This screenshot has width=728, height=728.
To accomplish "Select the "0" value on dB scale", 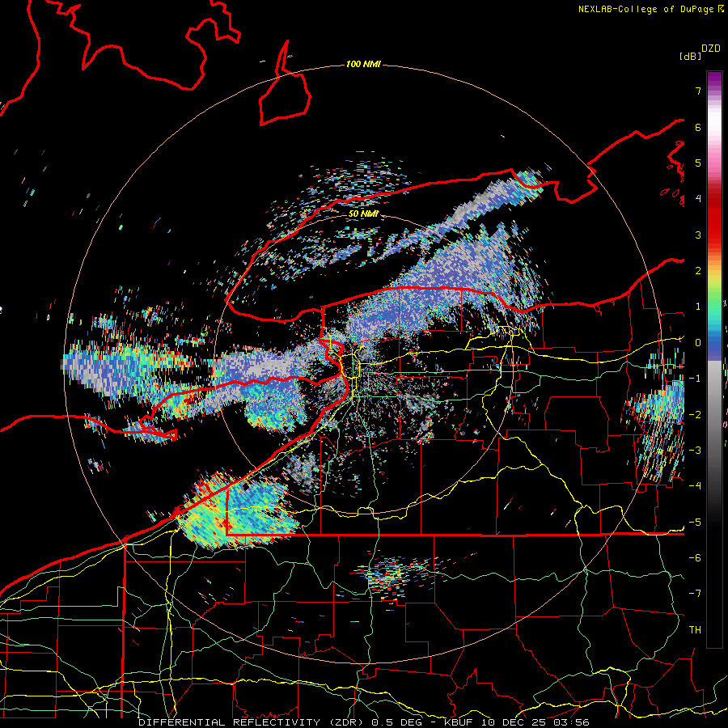I will coord(698,343).
